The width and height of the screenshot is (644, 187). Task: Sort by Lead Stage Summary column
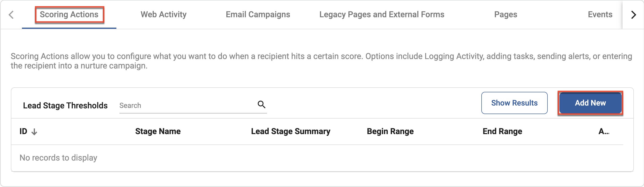coord(291,132)
